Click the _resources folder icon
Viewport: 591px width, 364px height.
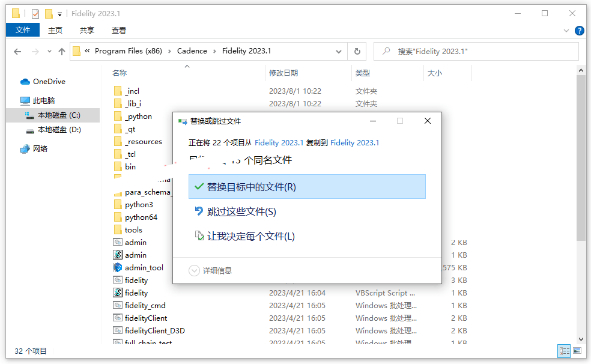118,142
